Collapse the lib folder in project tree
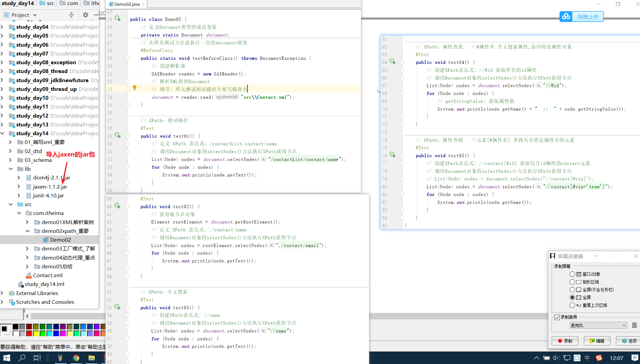The image size is (640, 364). click(11, 169)
